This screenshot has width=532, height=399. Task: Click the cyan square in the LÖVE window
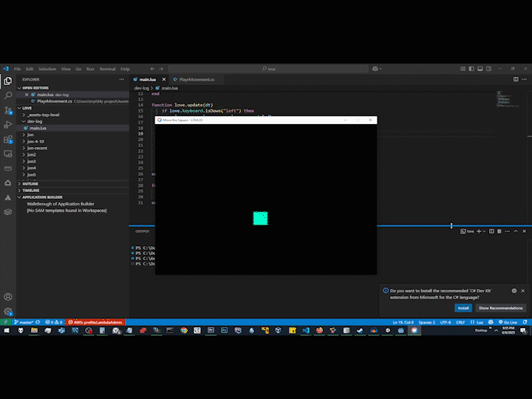260,218
